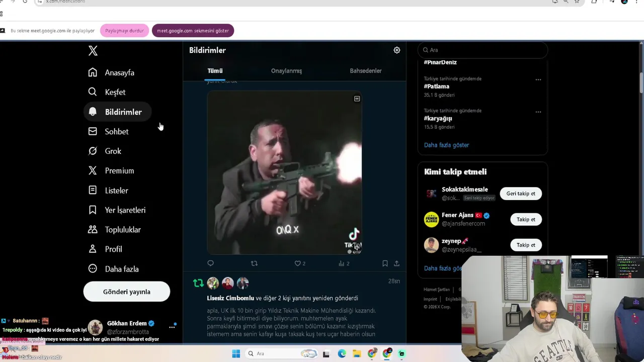Image resolution: width=644 pixels, height=362 pixels.
Task: Open the Windows Start menu
Action: [x=235, y=353]
